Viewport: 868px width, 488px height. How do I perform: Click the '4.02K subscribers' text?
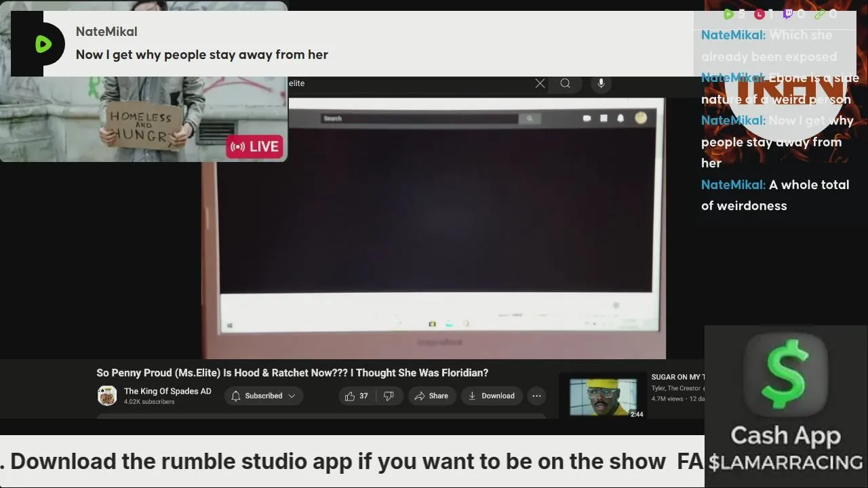pos(149,402)
